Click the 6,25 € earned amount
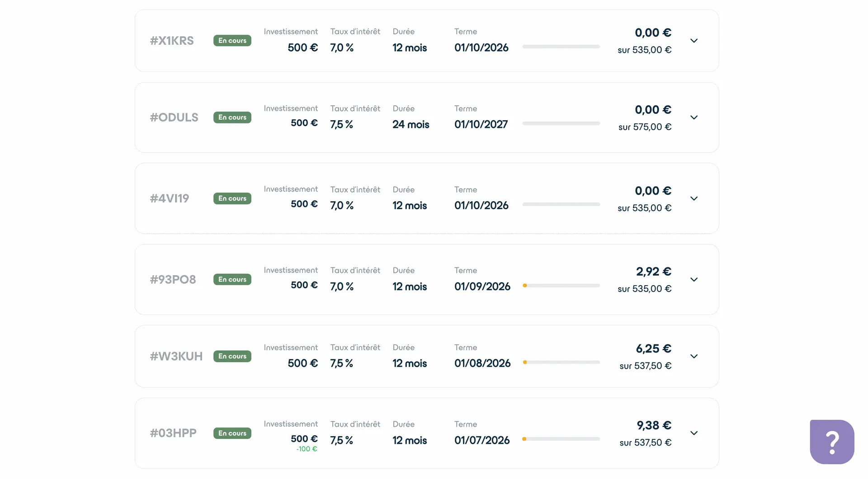868x479 pixels. (653, 349)
